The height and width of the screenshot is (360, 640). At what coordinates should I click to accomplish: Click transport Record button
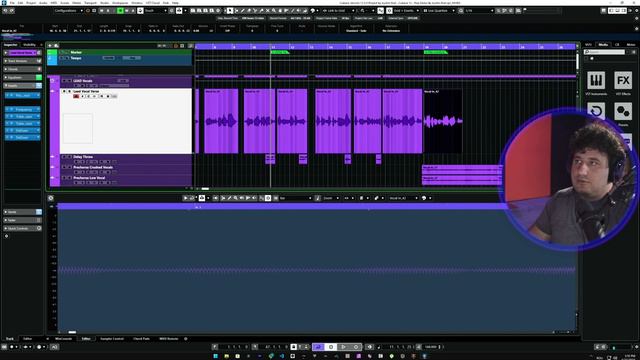(x=356, y=347)
